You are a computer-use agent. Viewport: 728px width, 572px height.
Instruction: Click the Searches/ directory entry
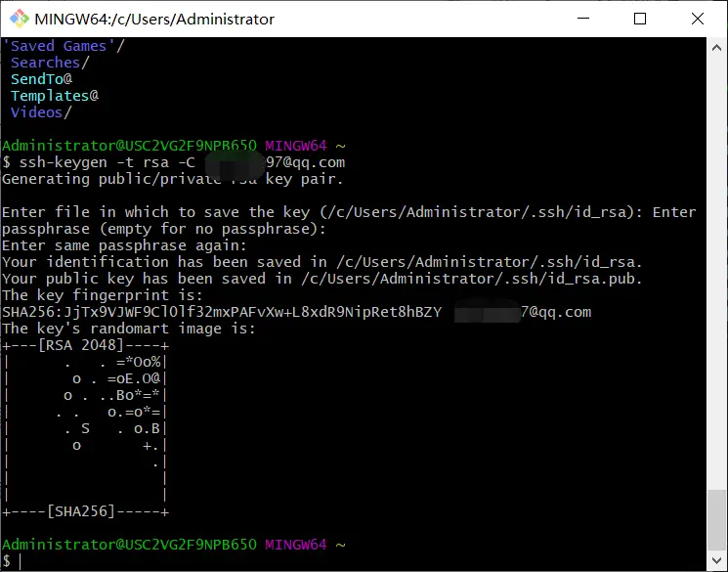[x=50, y=63]
